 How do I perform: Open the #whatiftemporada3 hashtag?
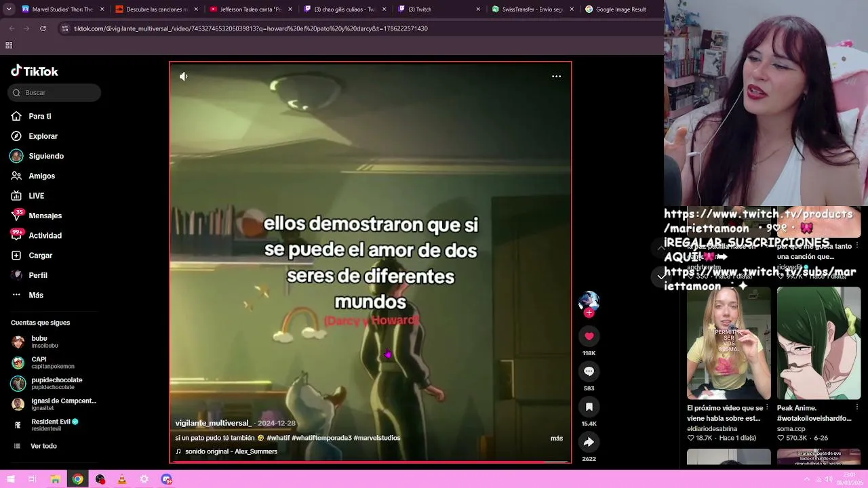click(x=321, y=438)
